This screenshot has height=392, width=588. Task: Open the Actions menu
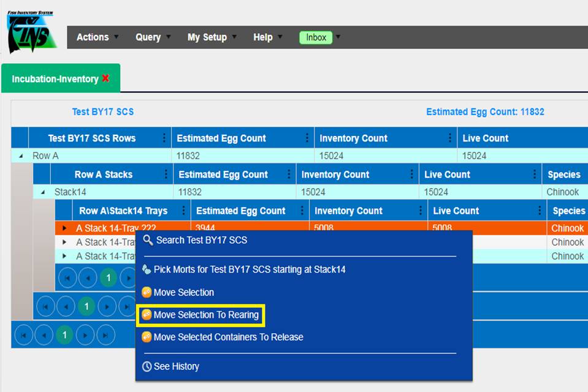(93, 37)
